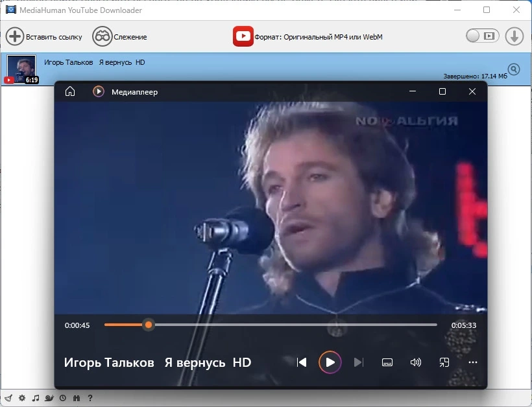Click the bottom bar binoculars tracking icon
532x407 pixels.
(77, 398)
